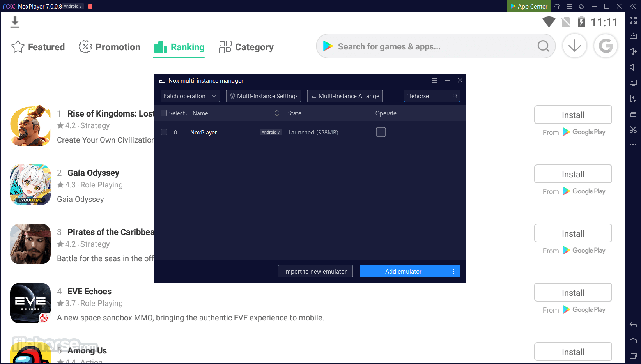Click the Google account G button
The width and height of the screenshot is (641, 364).
pyautogui.click(x=606, y=46)
